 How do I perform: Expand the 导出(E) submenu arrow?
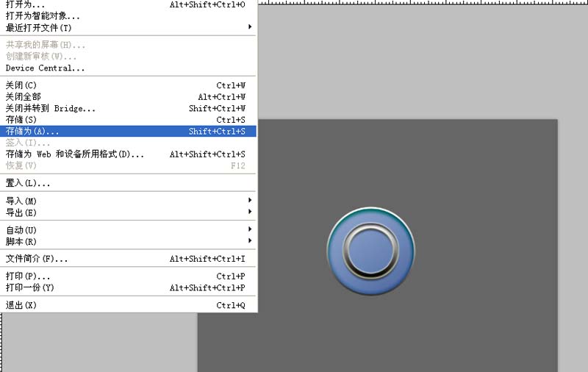click(250, 212)
